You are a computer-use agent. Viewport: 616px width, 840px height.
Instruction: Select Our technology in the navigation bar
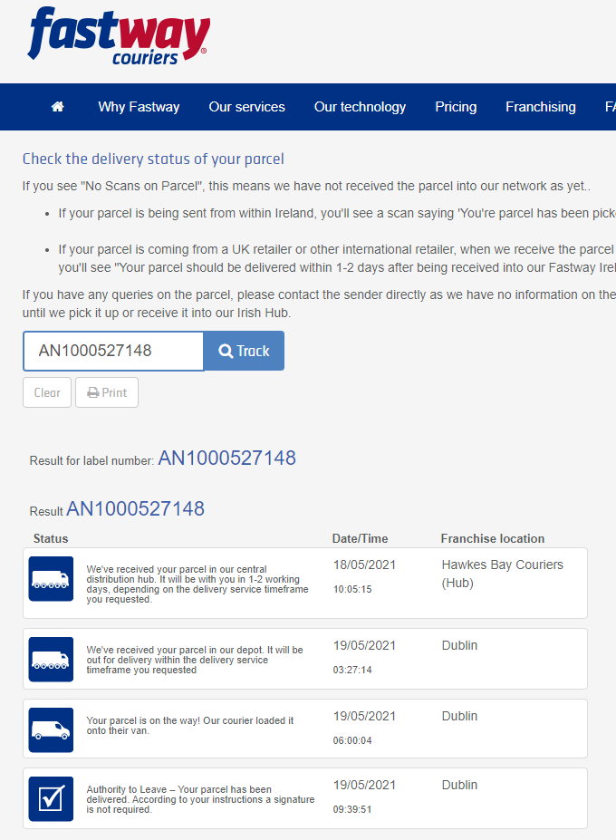(360, 107)
